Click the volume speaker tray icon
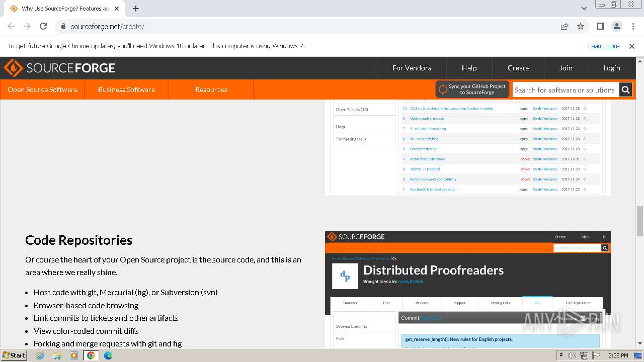Viewport: 644px width, 362px height. [572, 355]
